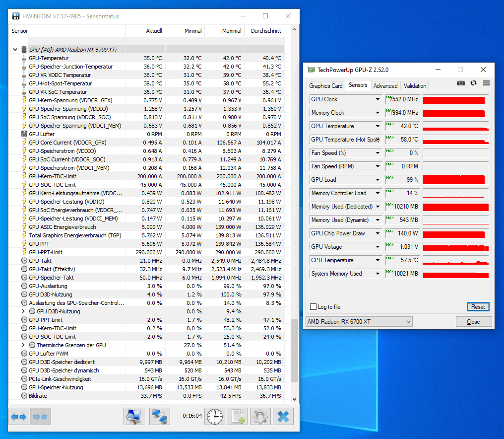This screenshot has height=439, width=504.
Task: Enable the Log to file checkbox in GPU-Z
Action: (x=314, y=307)
